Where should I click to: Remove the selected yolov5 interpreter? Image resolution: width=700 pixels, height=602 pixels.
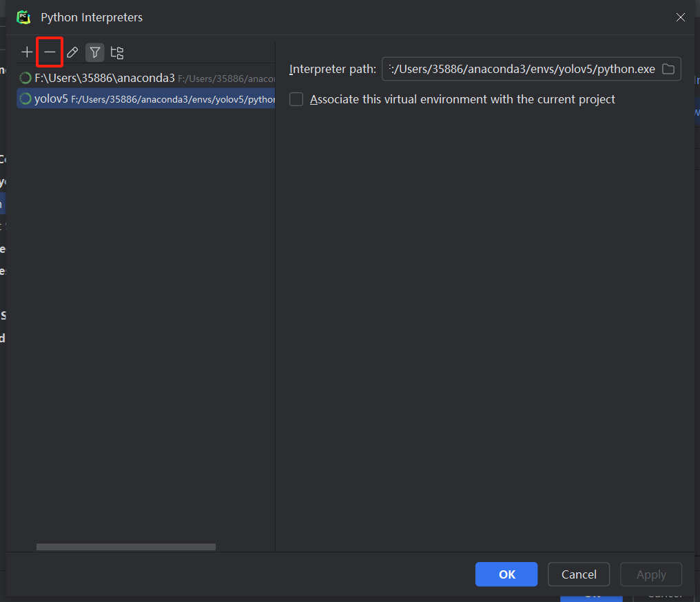(x=49, y=52)
